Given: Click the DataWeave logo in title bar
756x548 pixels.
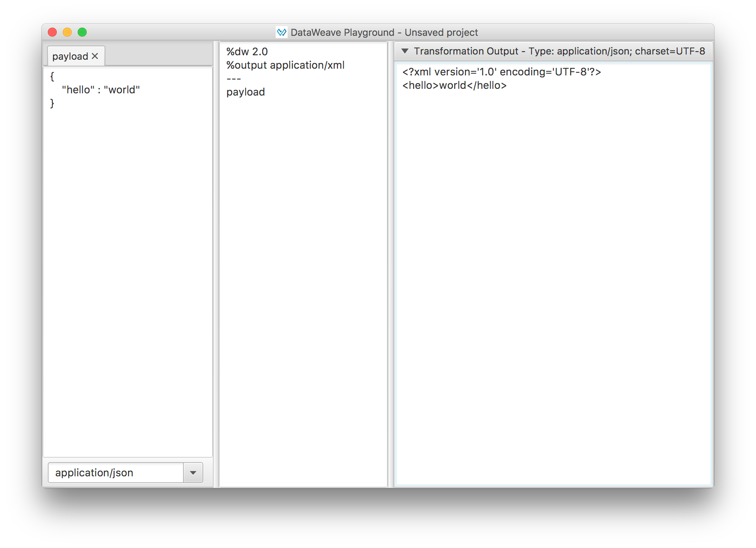Looking at the screenshot, I should click(282, 32).
